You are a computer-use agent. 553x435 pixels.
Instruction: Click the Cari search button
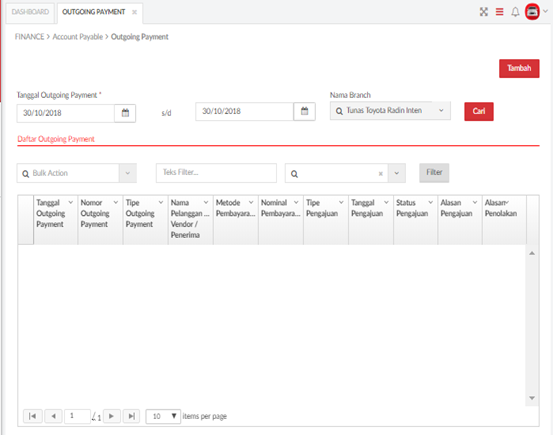point(479,111)
